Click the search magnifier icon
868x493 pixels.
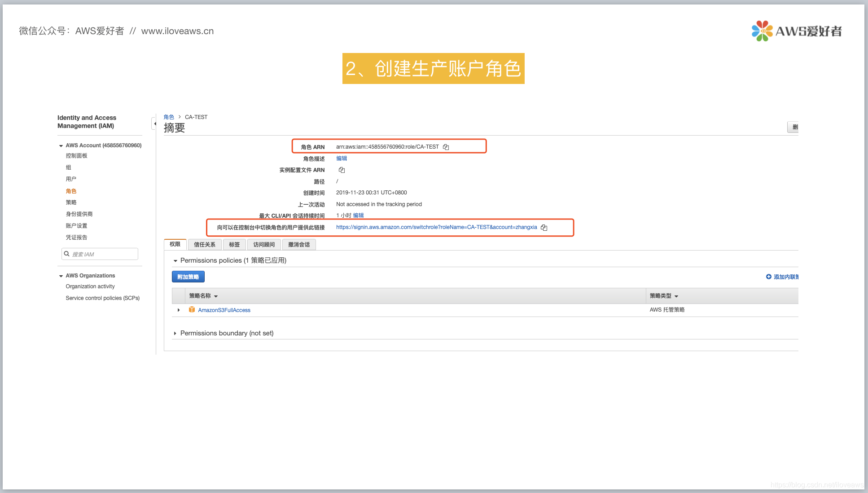67,254
